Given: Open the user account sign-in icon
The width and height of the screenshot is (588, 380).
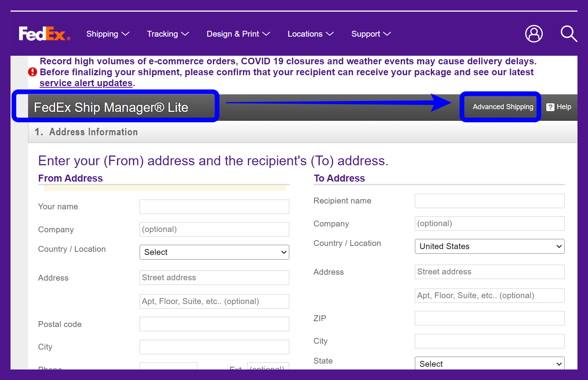Looking at the screenshot, I should click(x=534, y=34).
